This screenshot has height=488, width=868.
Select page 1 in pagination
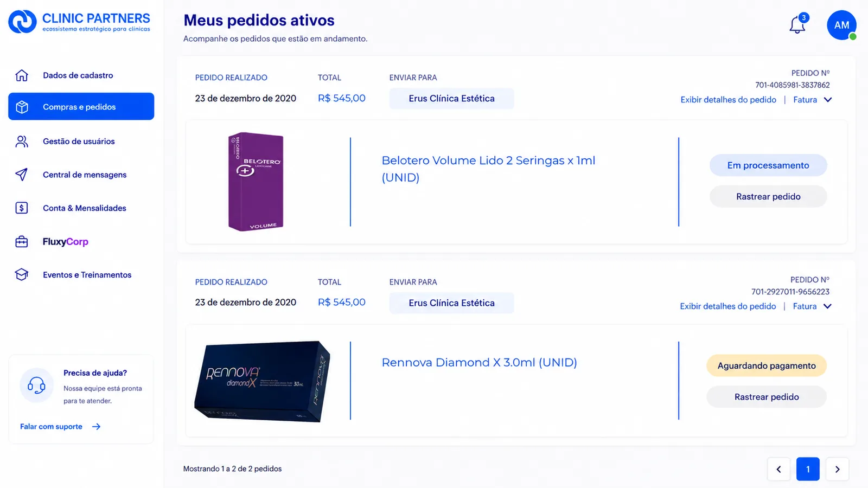[x=808, y=469]
